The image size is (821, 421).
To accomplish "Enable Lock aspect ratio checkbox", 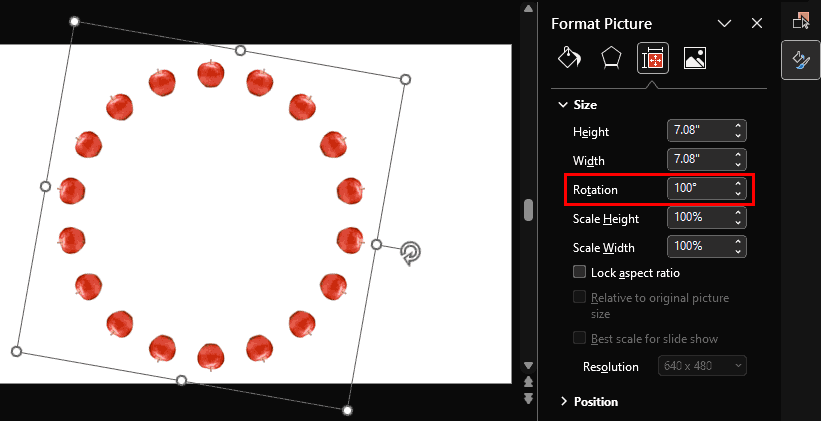I will (x=579, y=272).
